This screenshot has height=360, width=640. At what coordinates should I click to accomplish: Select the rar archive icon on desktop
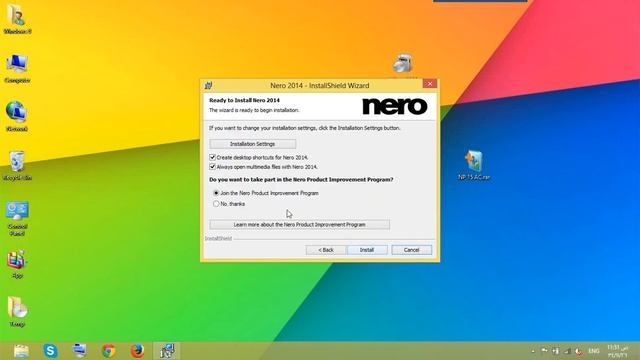(x=473, y=165)
